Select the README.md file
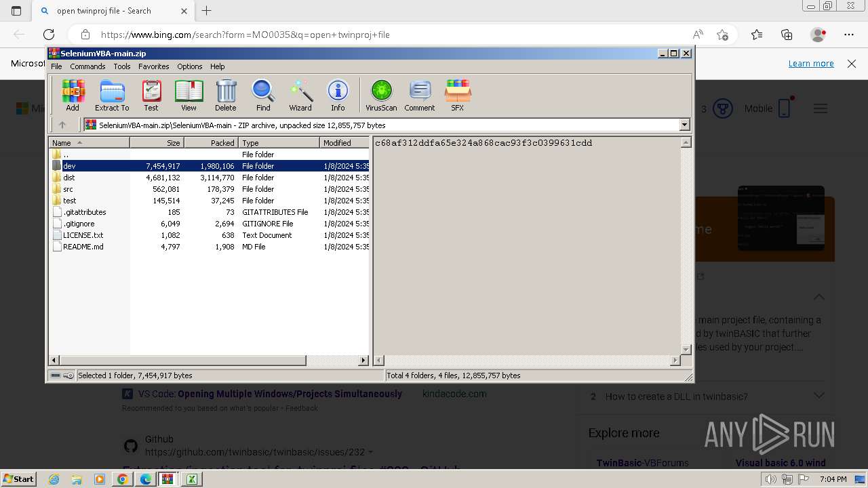 (209, 247)
